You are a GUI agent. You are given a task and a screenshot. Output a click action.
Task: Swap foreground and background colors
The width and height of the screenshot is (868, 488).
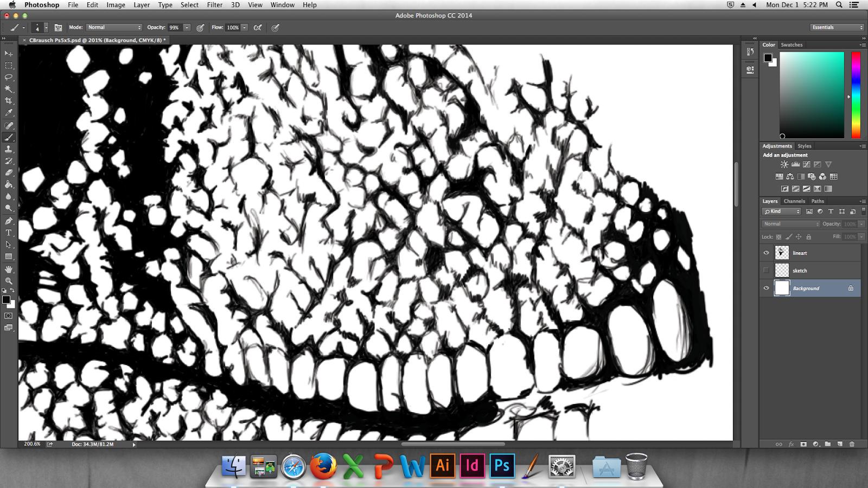click(x=12, y=291)
